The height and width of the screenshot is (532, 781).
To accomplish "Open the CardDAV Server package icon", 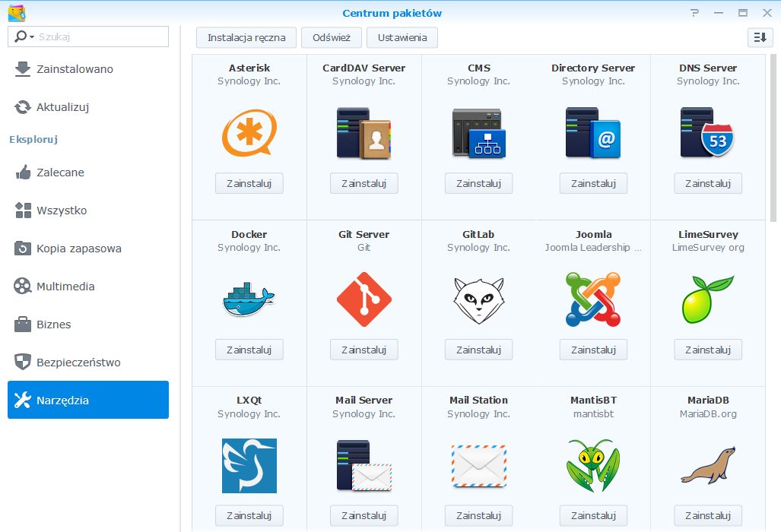I will [x=364, y=133].
